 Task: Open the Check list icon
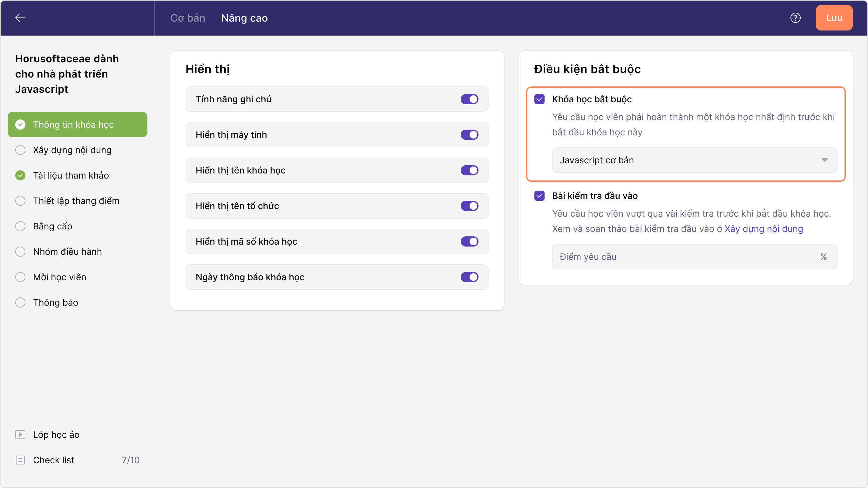coord(20,460)
